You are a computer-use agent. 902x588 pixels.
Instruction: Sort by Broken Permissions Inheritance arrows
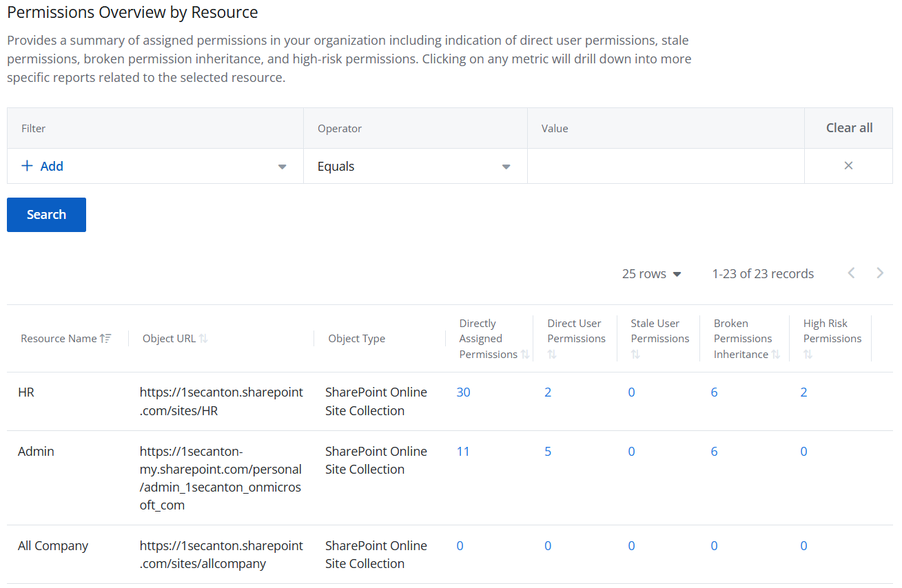point(776,355)
